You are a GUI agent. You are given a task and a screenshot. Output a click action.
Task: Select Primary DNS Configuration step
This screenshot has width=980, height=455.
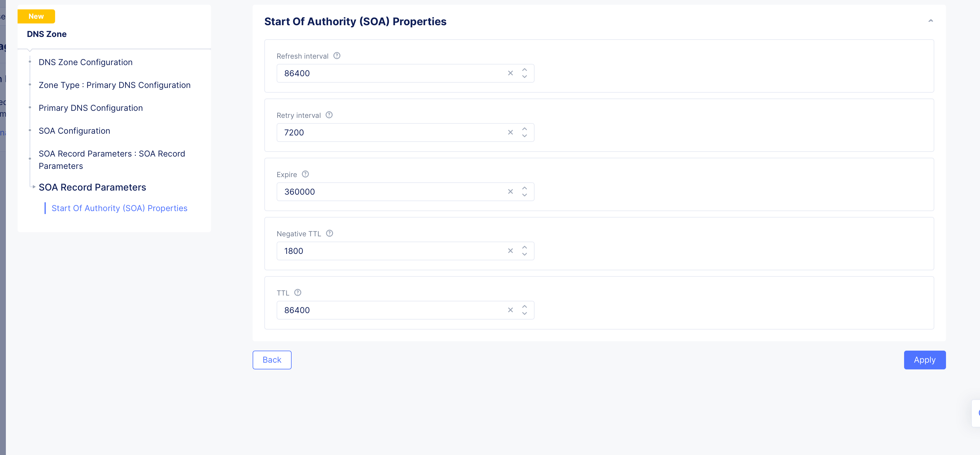(x=91, y=108)
